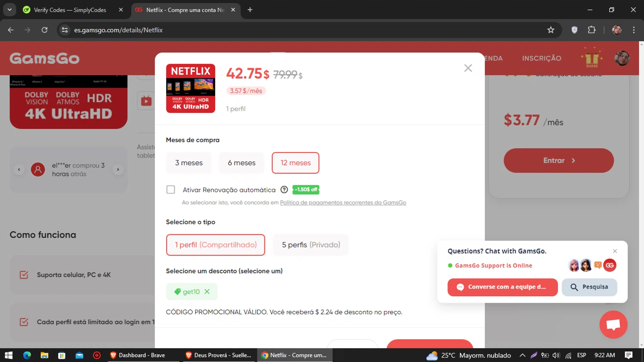Click the Netflix 4K UltraHD product thumbnail
The height and width of the screenshot is (362, 644).
[191, 88]
